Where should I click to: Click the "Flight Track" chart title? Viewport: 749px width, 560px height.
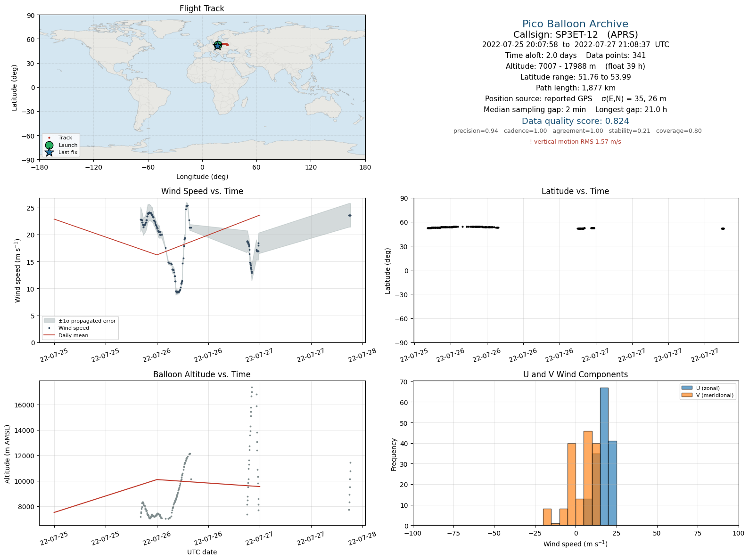tap(202, 8)
